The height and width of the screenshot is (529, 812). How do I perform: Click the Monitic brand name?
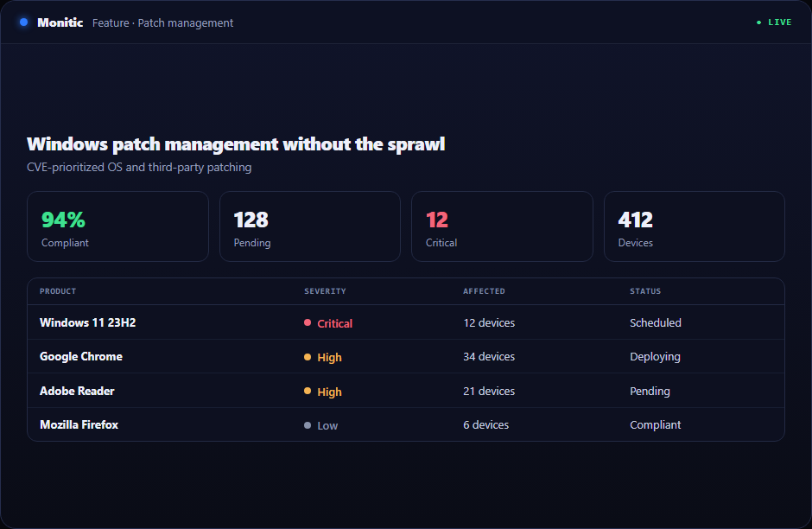click(60, 22)
